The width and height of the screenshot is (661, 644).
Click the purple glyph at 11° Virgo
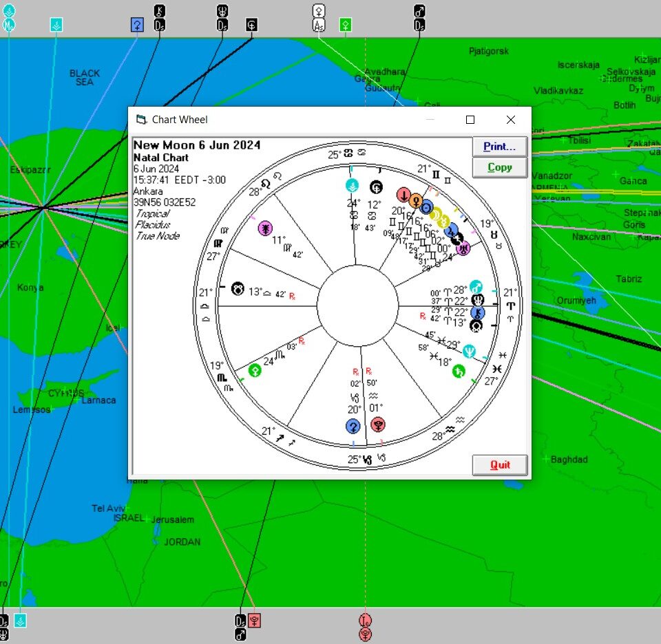pyautogui.click(x=265, y=228)
